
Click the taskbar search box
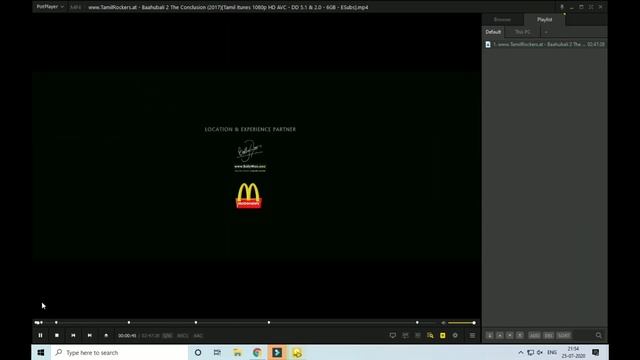(x=119, y=352)
